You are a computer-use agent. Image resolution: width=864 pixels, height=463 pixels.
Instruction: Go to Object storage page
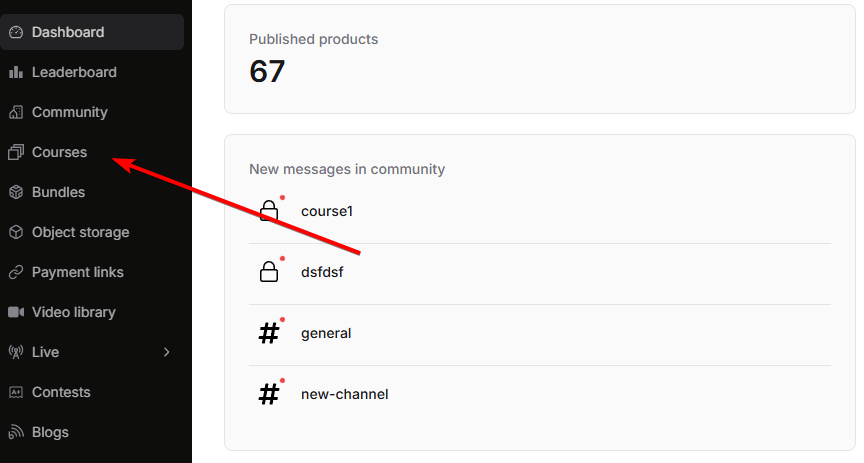click(80, 232)
